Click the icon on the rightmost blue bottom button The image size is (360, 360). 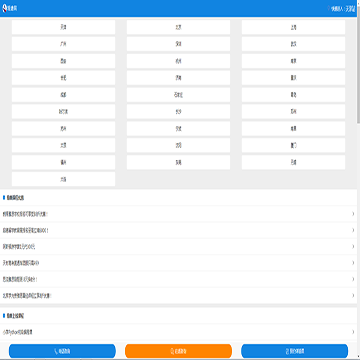click(x=287, y=351)
